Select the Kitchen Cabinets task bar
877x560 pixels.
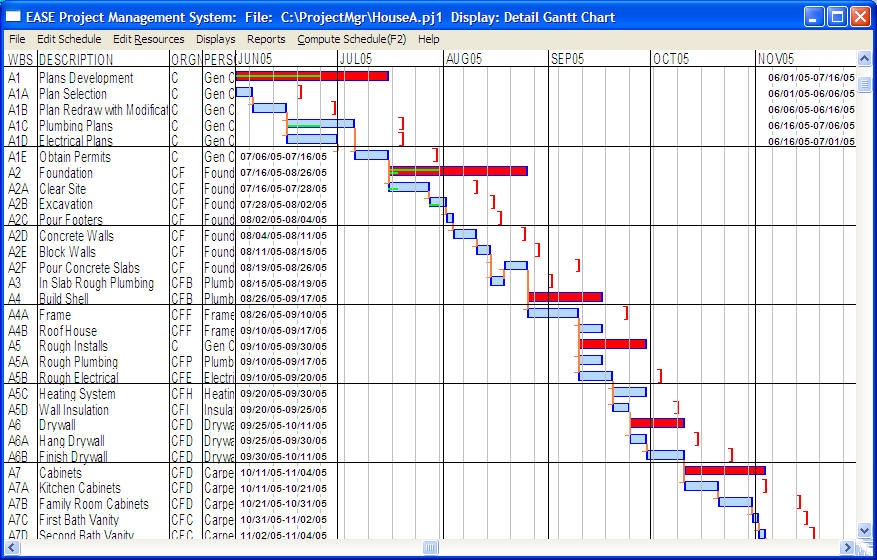point(701,486)
